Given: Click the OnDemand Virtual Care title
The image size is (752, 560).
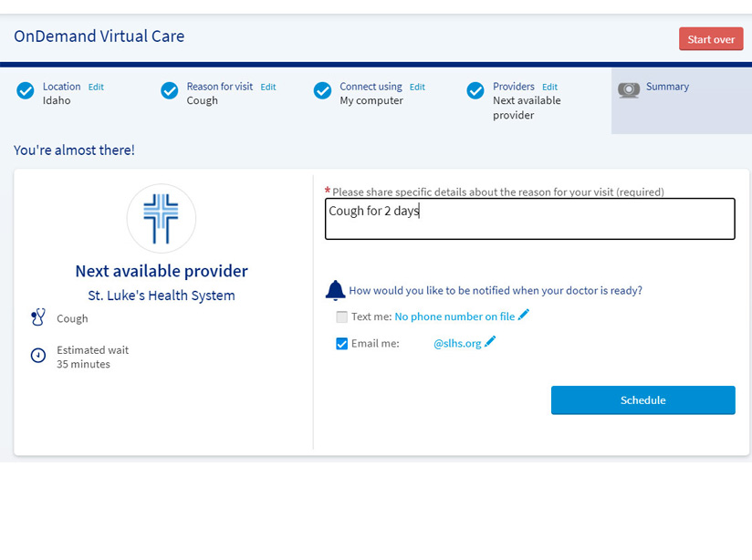Looking at the screenshot, I should tap(99, 36).
